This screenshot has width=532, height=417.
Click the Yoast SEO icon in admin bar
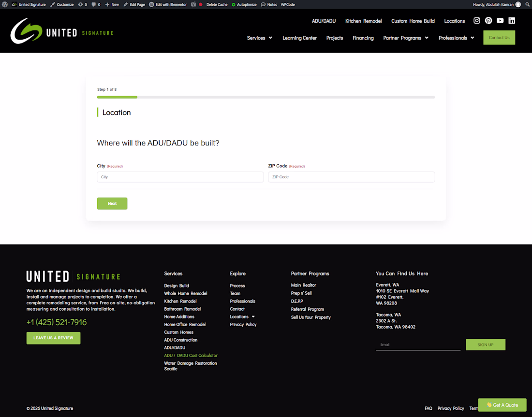pos(193,4)
